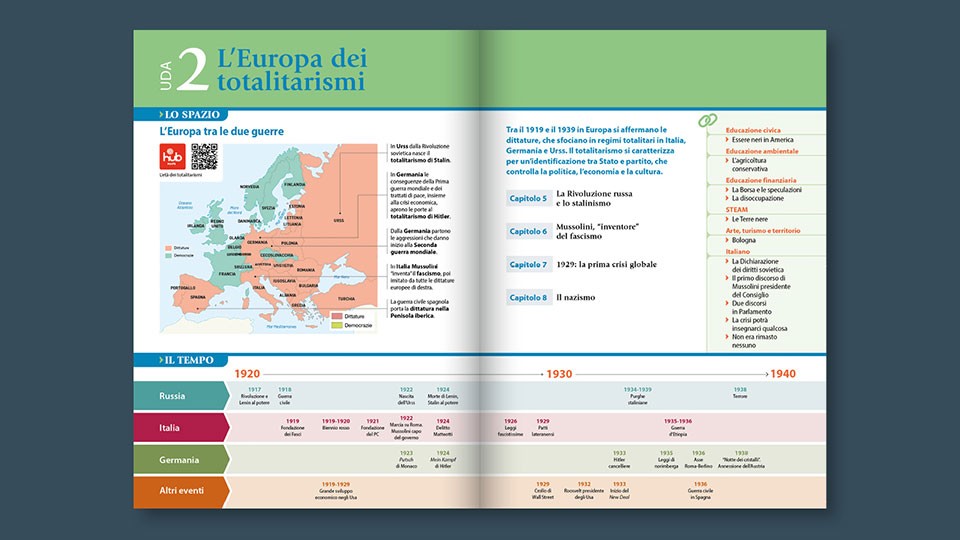
Task: Click the 1917 Rivoluzione event in Russia row
Action: click(254, 396)
